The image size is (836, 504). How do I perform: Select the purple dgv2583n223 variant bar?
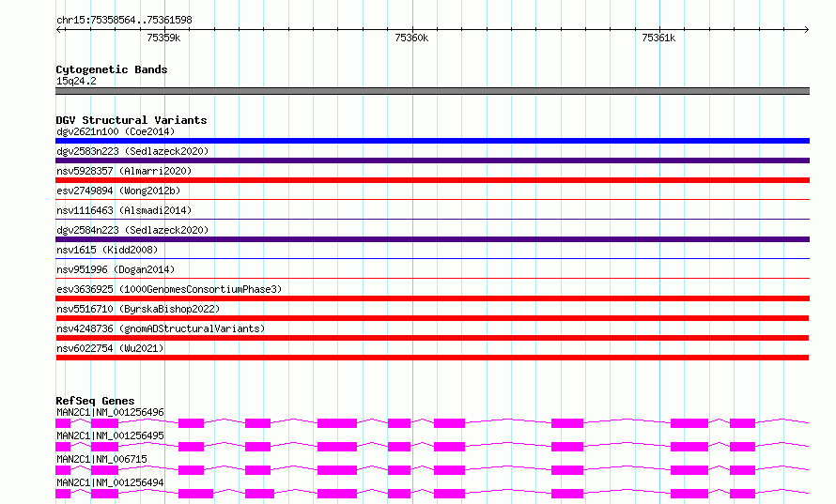tap(432, 160)
